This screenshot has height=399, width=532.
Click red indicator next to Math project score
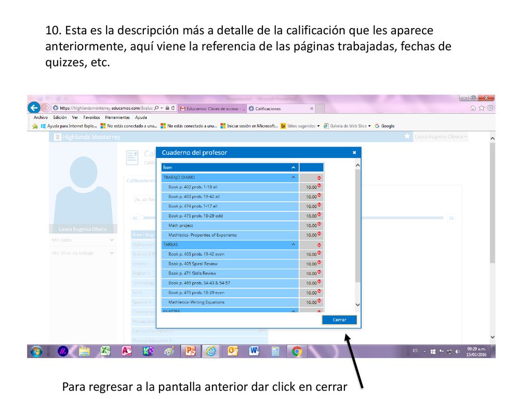319,224
